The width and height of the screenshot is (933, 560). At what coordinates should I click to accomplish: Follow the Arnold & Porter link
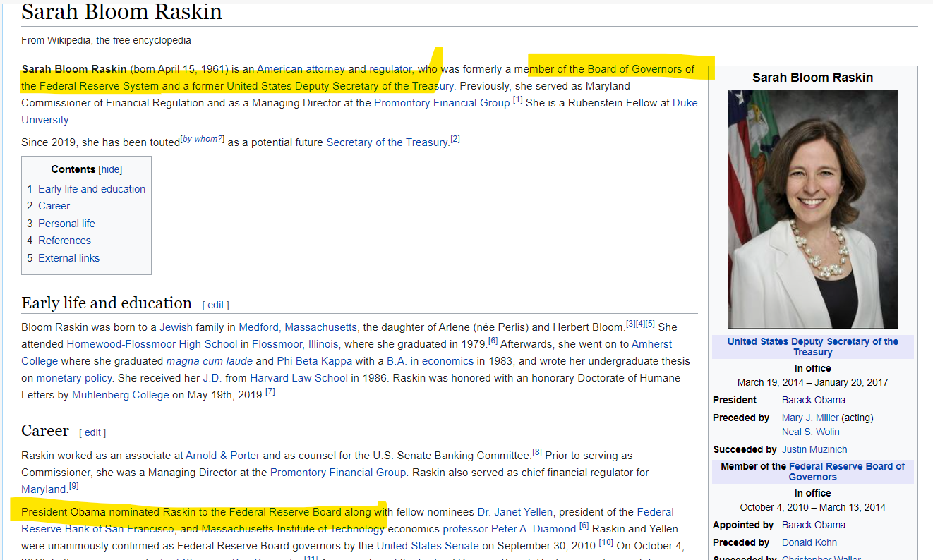pos(223,456)
